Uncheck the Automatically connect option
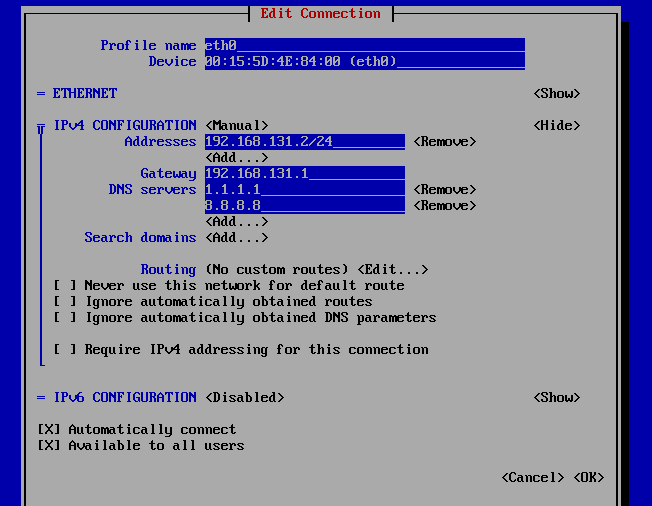 pyautogui.click(x=49, y=429)
